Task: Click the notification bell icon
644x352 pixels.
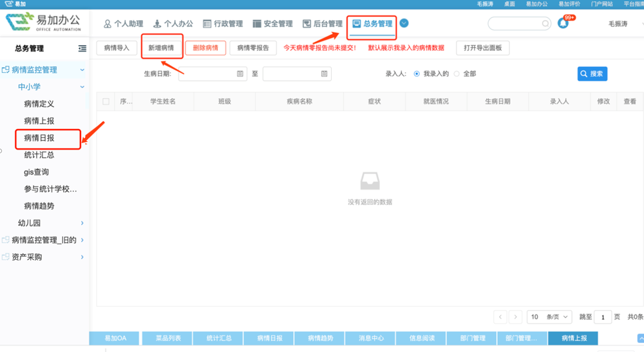Action: pyautogui.click(x=563, y=23)
